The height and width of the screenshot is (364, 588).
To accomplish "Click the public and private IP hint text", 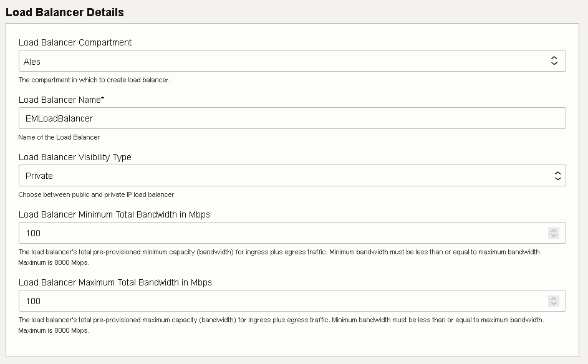I will (x=96, y=194).
